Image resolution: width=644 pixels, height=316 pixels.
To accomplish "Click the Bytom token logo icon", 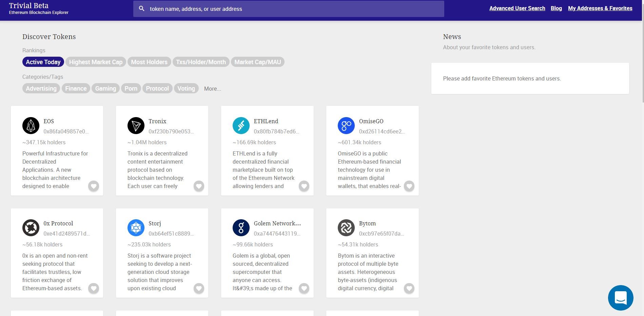I will tap(346, 228).
